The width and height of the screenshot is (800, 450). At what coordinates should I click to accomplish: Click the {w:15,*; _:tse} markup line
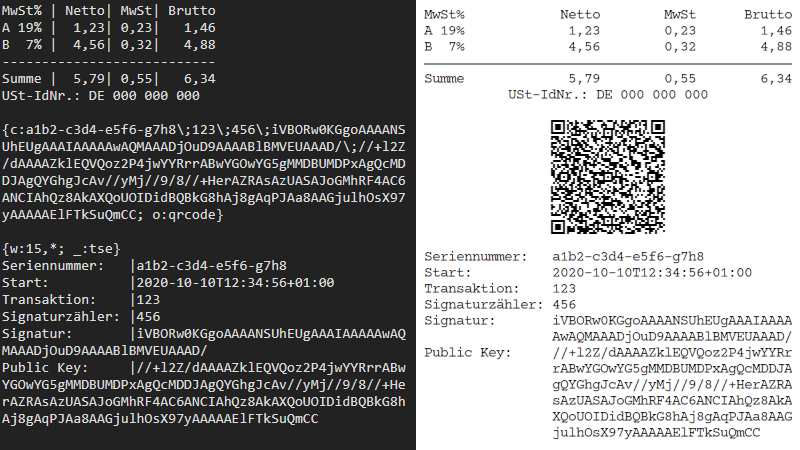pos(61,249)
